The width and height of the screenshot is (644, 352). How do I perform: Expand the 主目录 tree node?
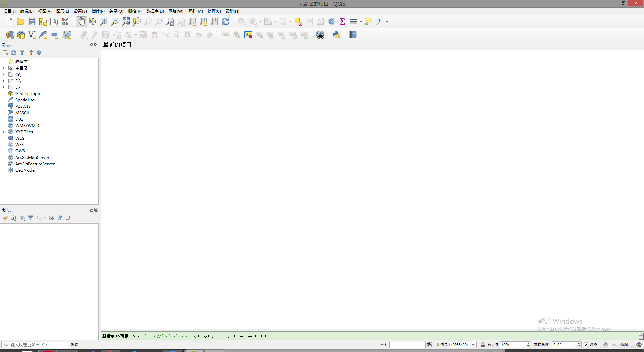coord(3,68)
